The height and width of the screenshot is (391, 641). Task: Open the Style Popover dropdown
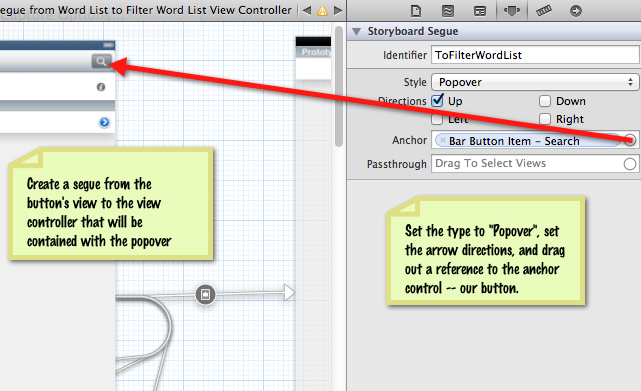[535, 82]
